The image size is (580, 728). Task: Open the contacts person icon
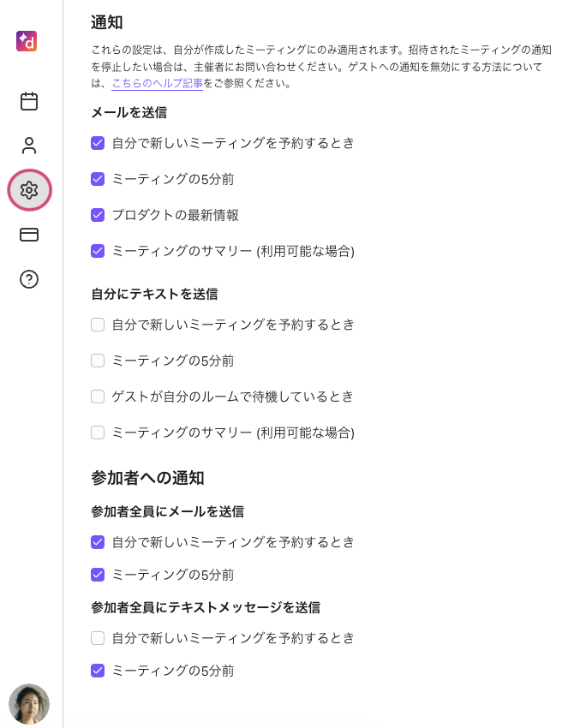click(29, 146)
